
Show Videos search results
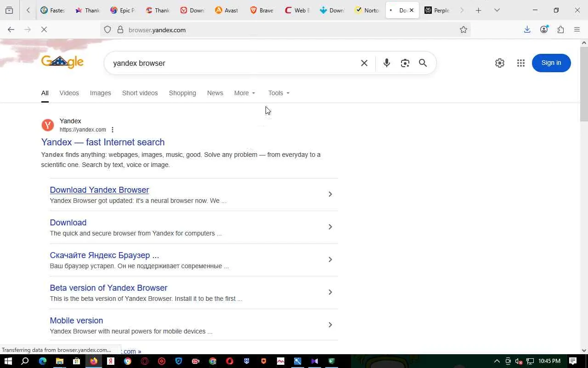(69, 93)
